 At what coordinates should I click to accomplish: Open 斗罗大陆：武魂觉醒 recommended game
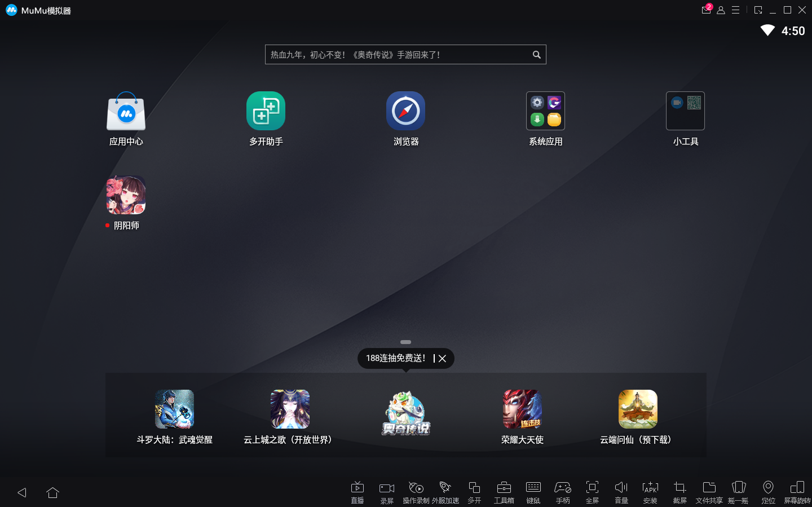[x=174, y=409]
